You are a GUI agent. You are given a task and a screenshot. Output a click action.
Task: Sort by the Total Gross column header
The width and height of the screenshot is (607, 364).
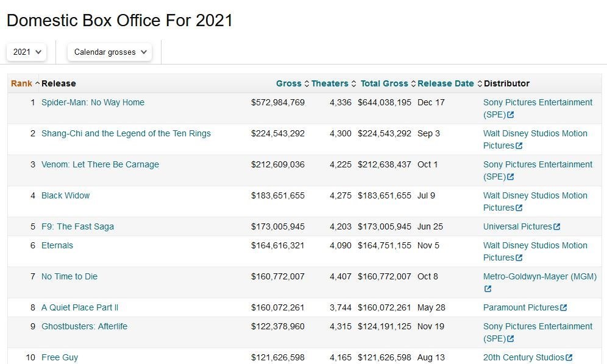384,84
